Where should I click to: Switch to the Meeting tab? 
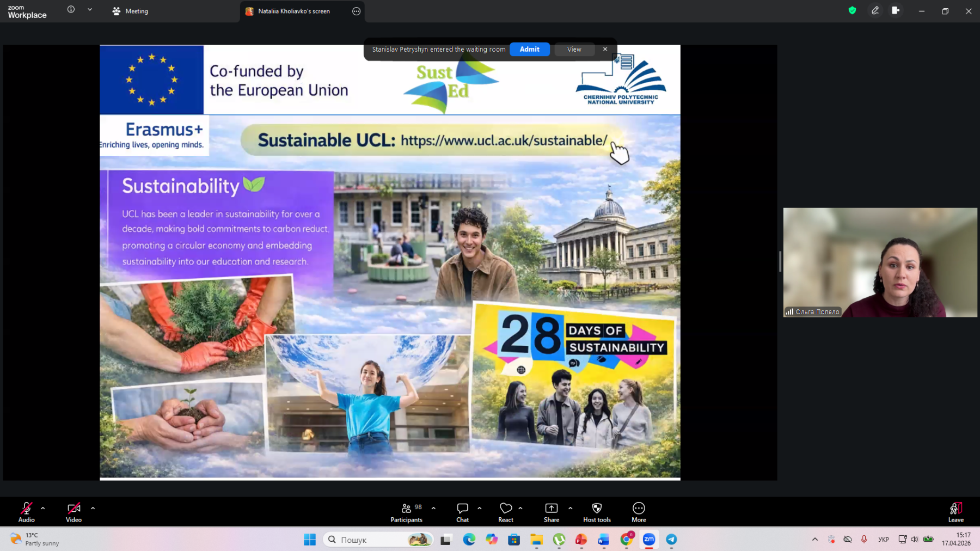(130, 11)
